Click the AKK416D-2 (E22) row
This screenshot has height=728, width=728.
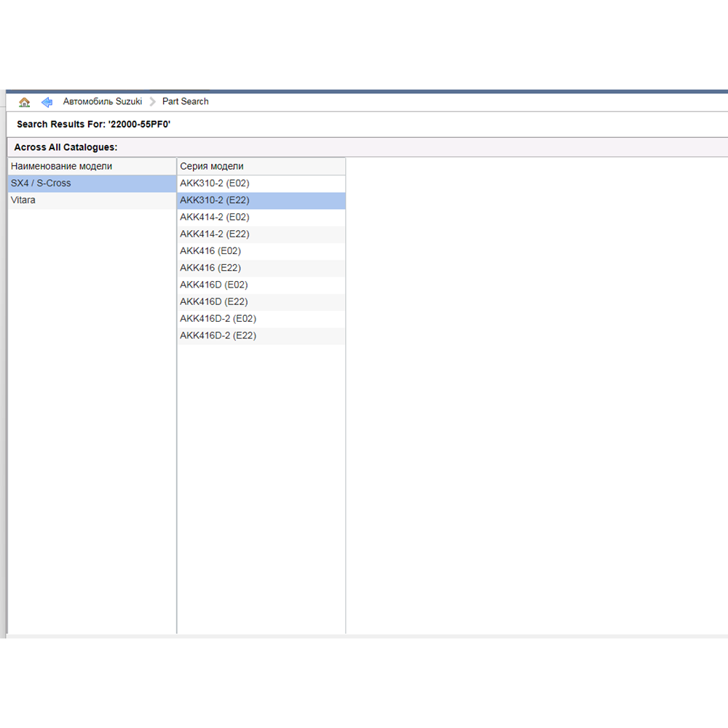click(x=261, y=336)
